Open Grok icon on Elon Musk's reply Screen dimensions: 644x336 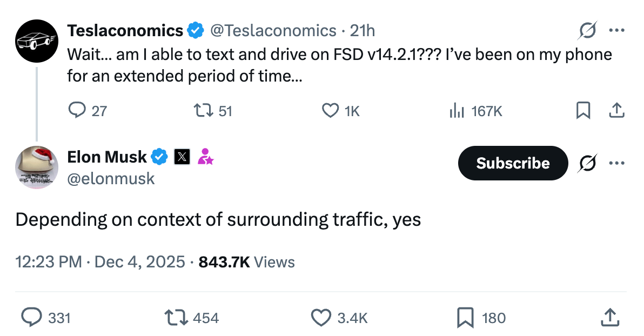[x=587, y=163]
